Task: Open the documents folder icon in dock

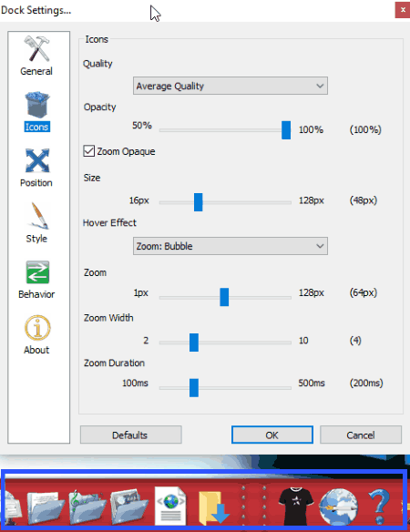Action: point(46,507)
